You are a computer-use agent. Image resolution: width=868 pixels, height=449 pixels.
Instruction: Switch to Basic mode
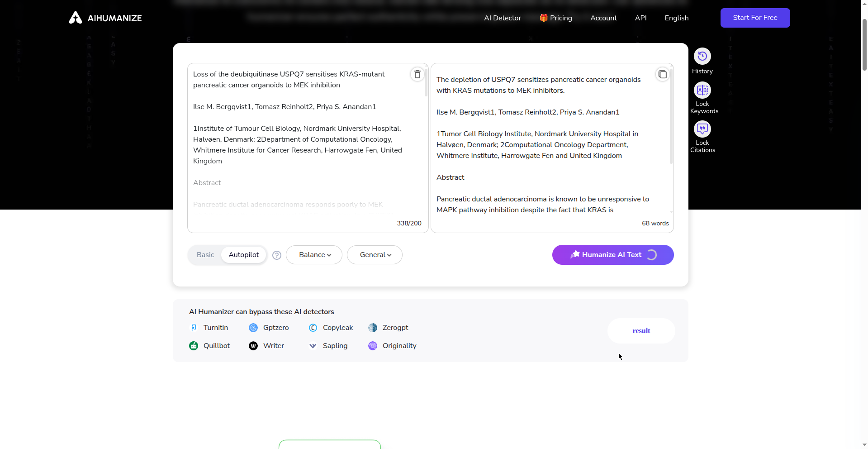205,255
